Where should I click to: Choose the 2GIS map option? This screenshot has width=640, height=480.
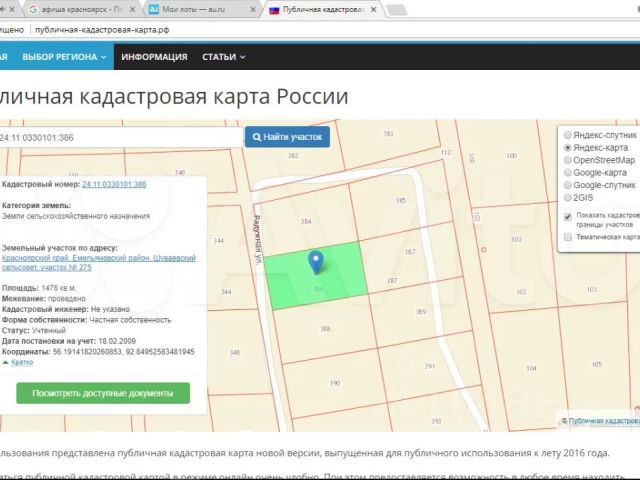(x=569, y=198)
